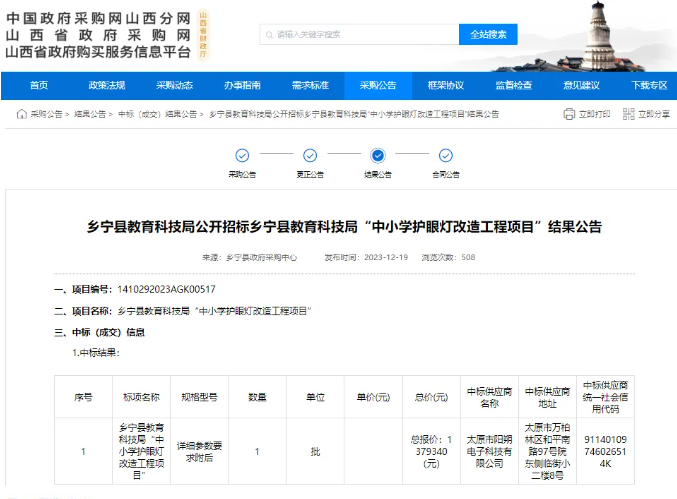Screen dimensions: 677x499
Task: Select the 结果公告 step circle
Action: (377, 155)
